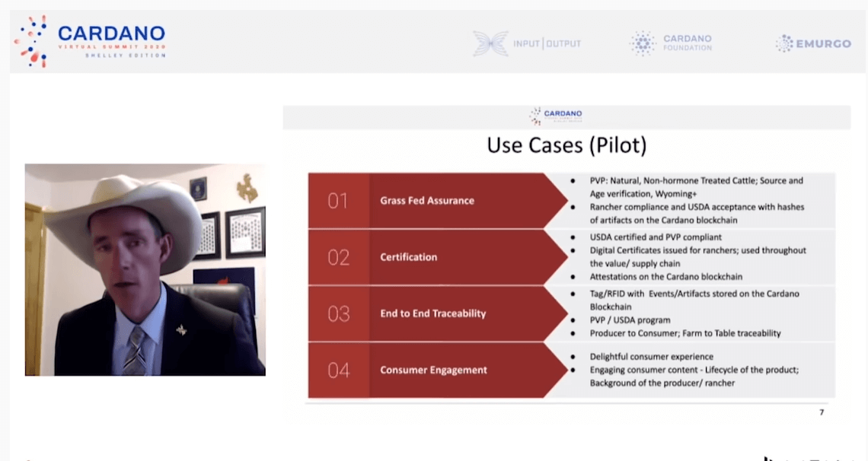The width and height of the screenshot is (868, 461).
Task: Click the Cardano Foundation logo
Action: 670,43
